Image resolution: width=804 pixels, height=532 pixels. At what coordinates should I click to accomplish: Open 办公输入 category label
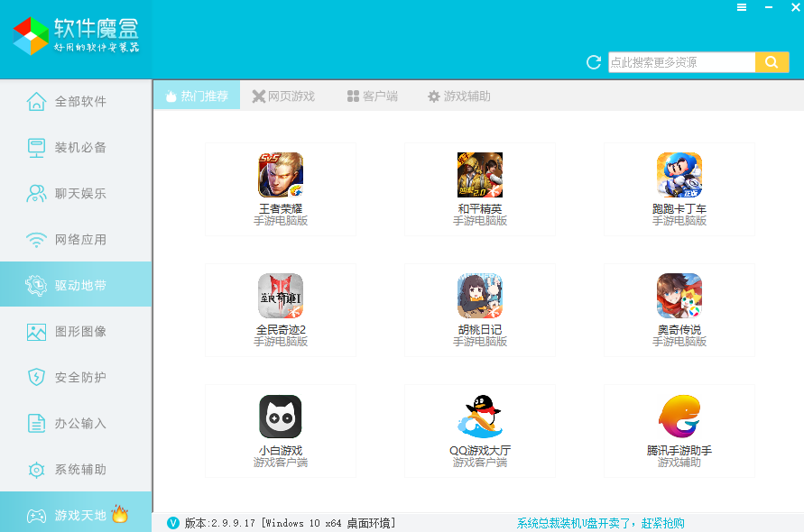(80, 423)
